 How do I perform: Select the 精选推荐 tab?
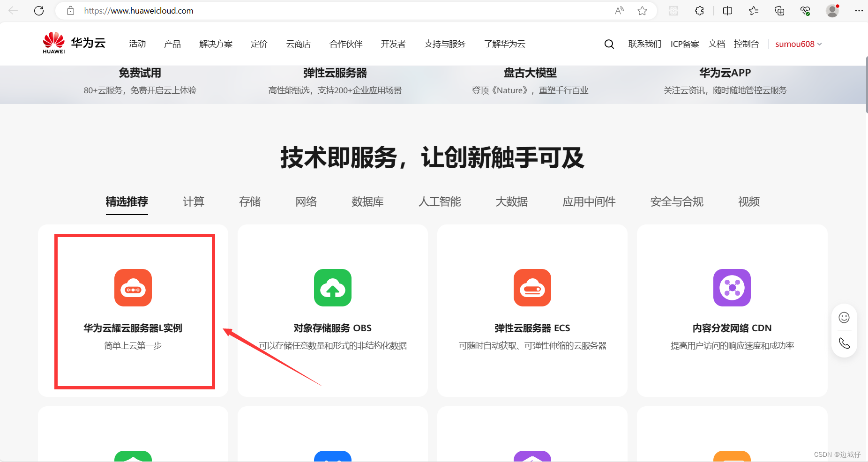[127, 202]
